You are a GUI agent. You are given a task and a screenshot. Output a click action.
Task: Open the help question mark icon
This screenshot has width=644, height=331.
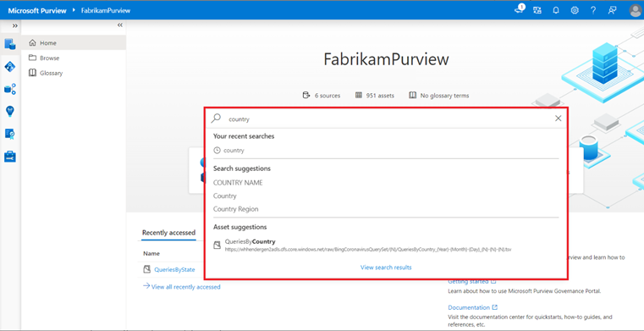(593, 11)
